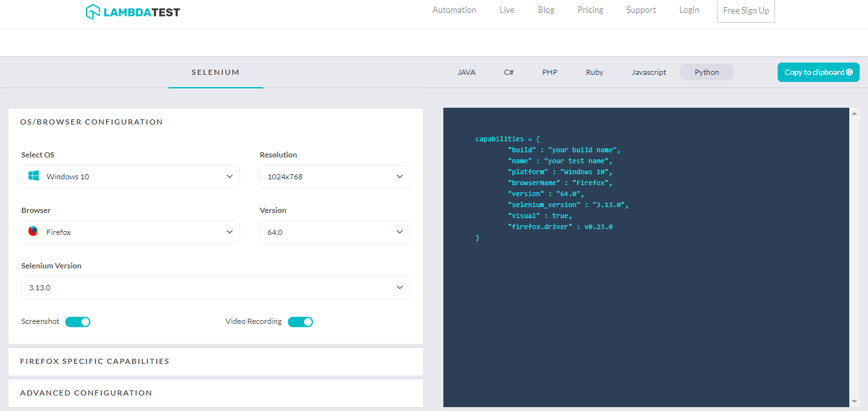Expand the Advanced Configuration section
The width and height of the screenshot is (868, 411).
(86, 392)
